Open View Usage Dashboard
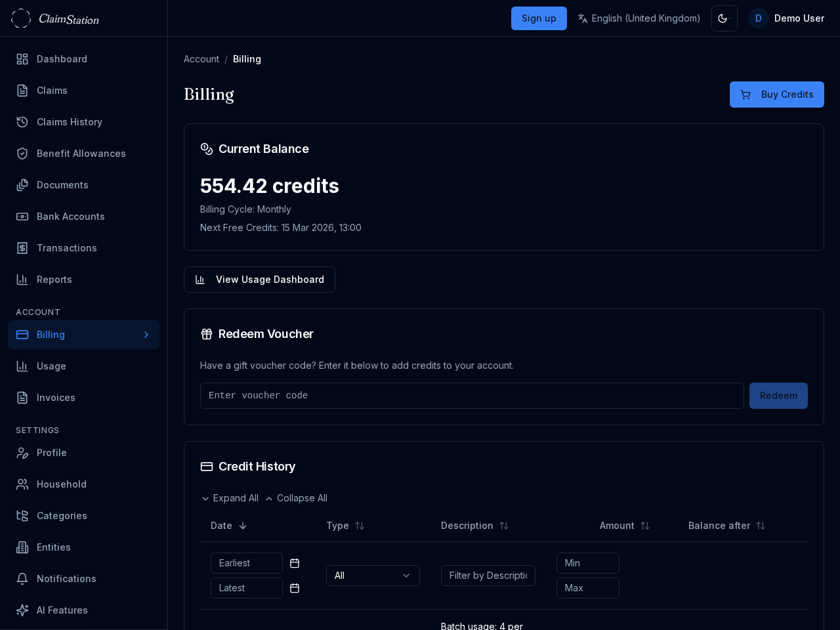This screenshot has height=630, width=840. tap(259, 280)
